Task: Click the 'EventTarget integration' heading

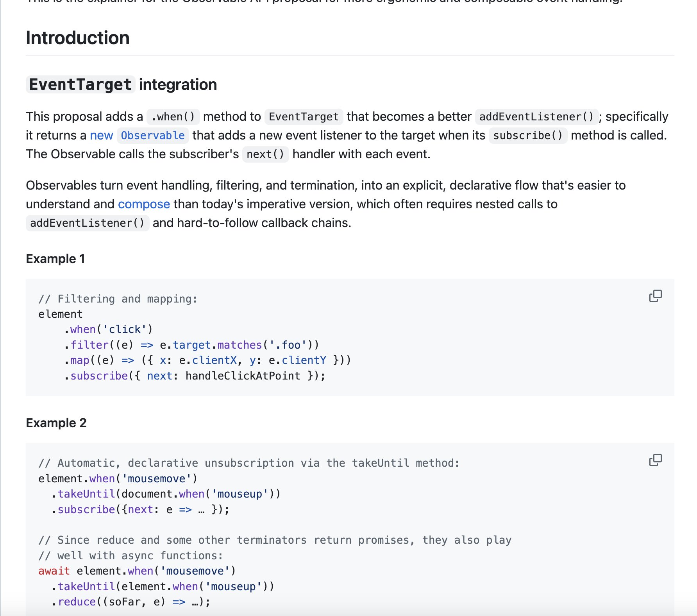Action: click(x=122, y=84)
